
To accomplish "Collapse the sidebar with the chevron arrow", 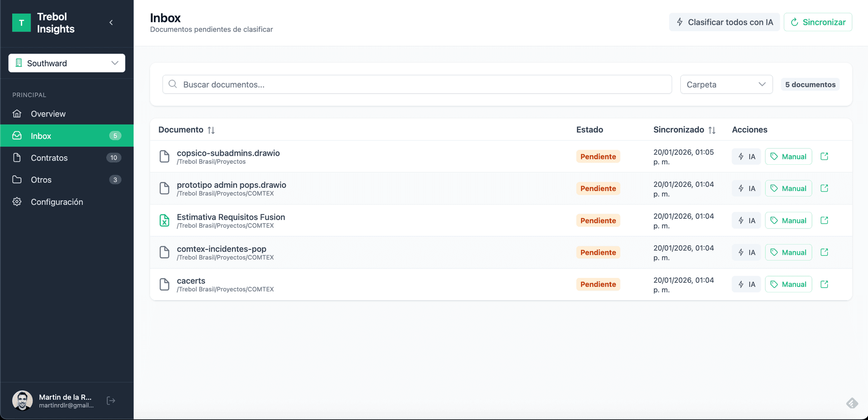I will point(111,23).
